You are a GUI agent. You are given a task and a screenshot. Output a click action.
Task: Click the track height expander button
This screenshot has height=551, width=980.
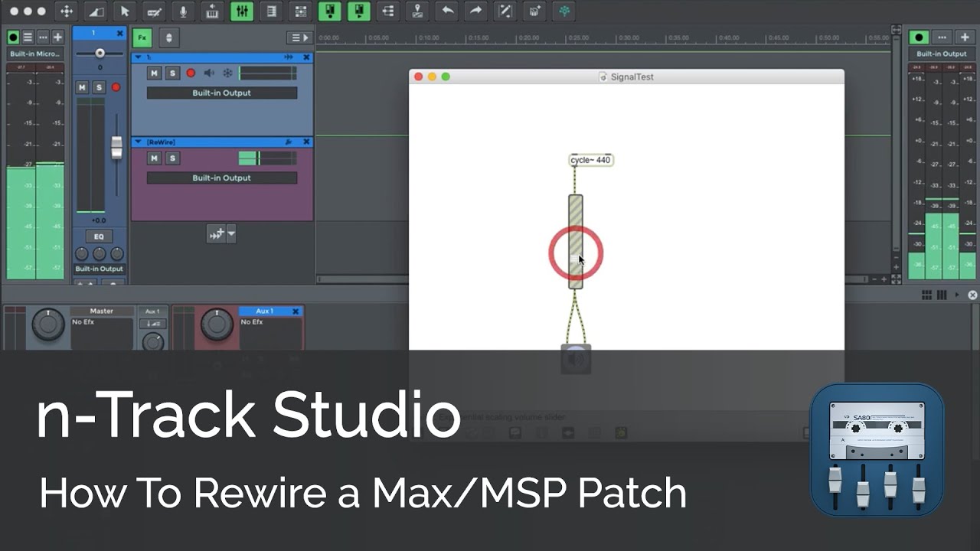(x=168, y=37)
